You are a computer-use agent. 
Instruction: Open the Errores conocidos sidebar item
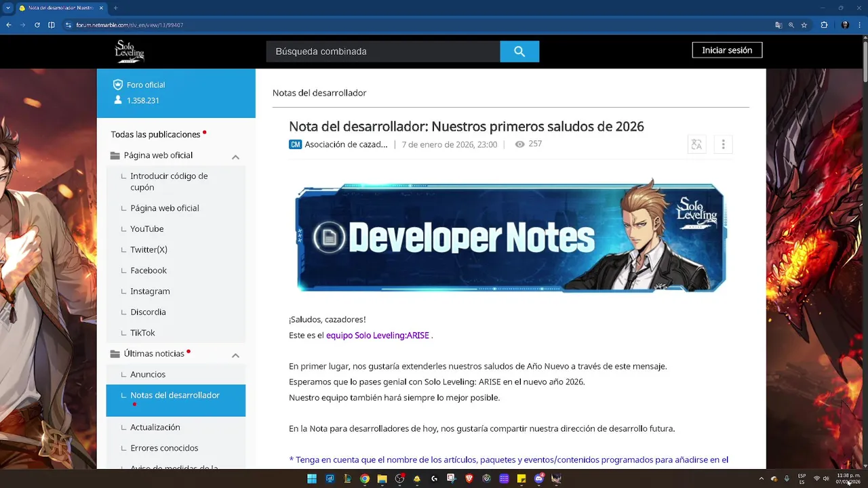tap(164, 448)
